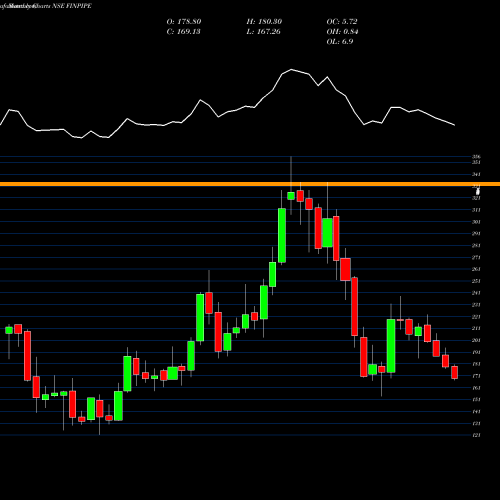The image size is (500, 500).
Task: Click the 141 price axis label
Action: point(476,412)
